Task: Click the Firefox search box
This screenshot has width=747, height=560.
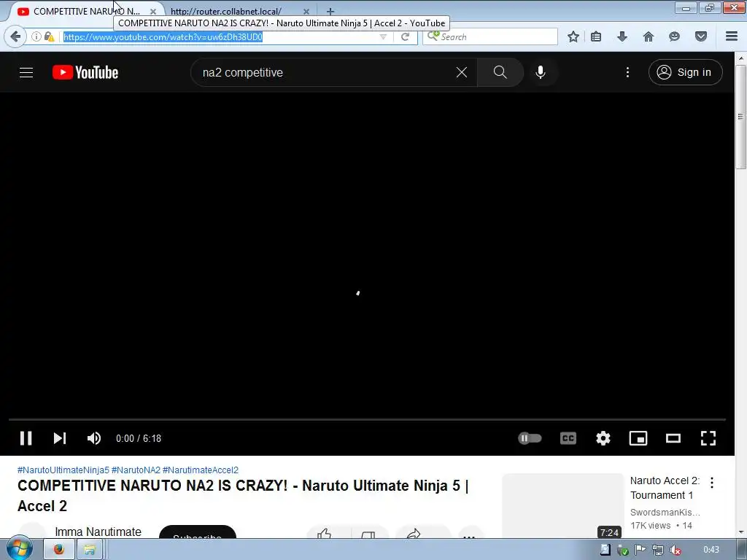Action: pos(491,36)
